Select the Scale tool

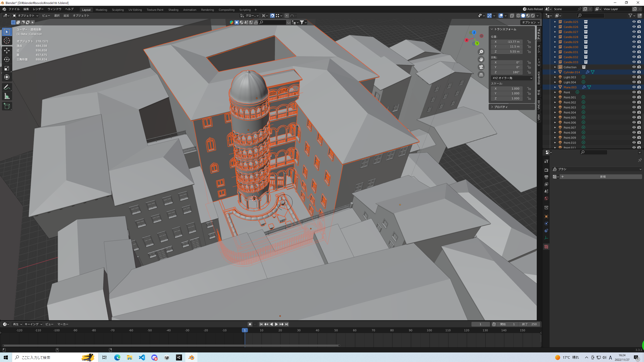point(7,68)
